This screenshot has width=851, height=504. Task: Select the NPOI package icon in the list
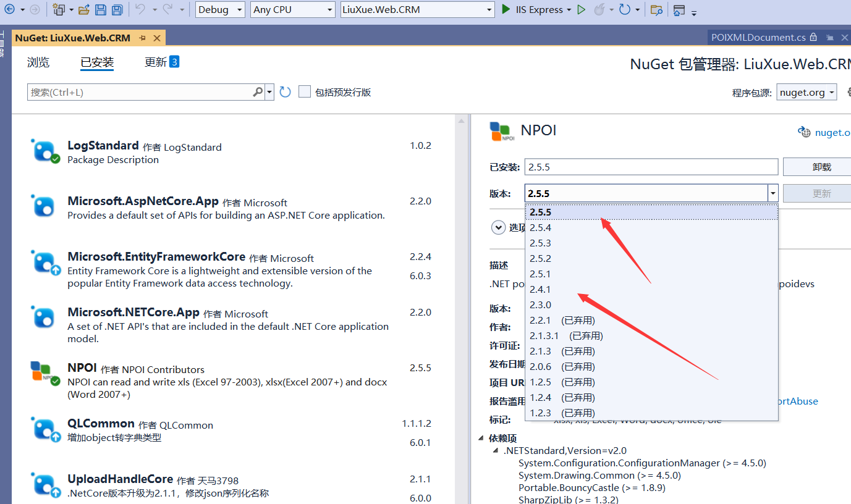45,372
